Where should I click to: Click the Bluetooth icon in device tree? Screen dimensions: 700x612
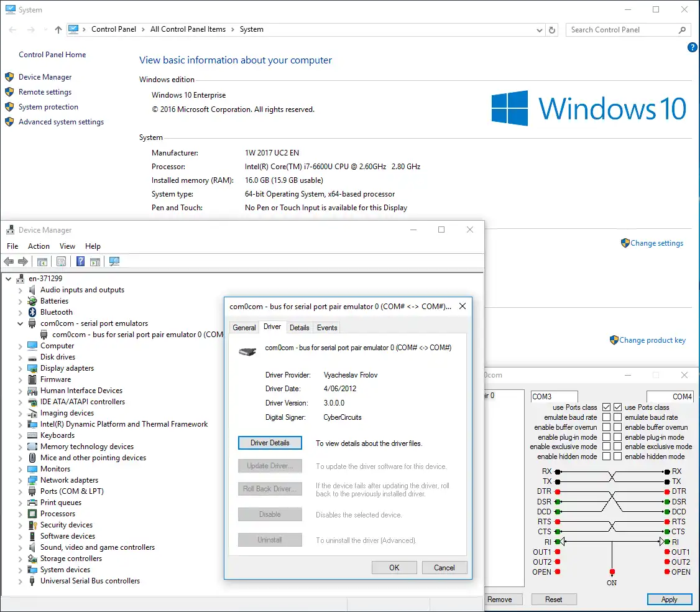(32, 312)
